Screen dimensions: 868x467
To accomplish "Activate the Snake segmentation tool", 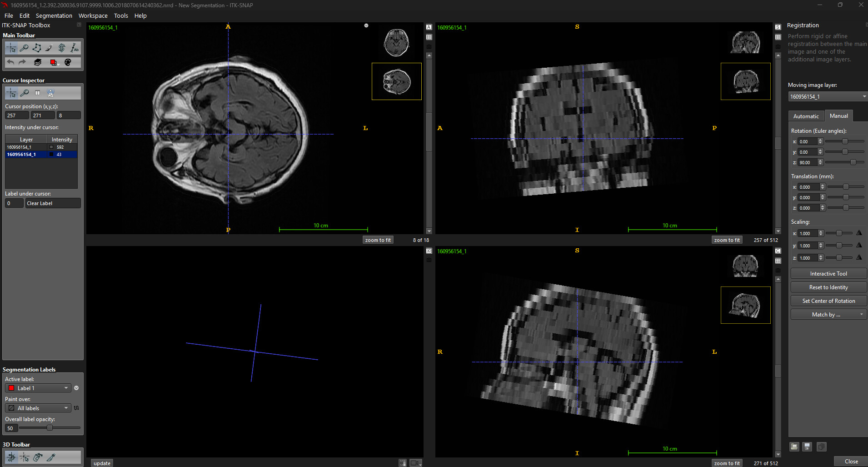I will click(x=62, y=48).
